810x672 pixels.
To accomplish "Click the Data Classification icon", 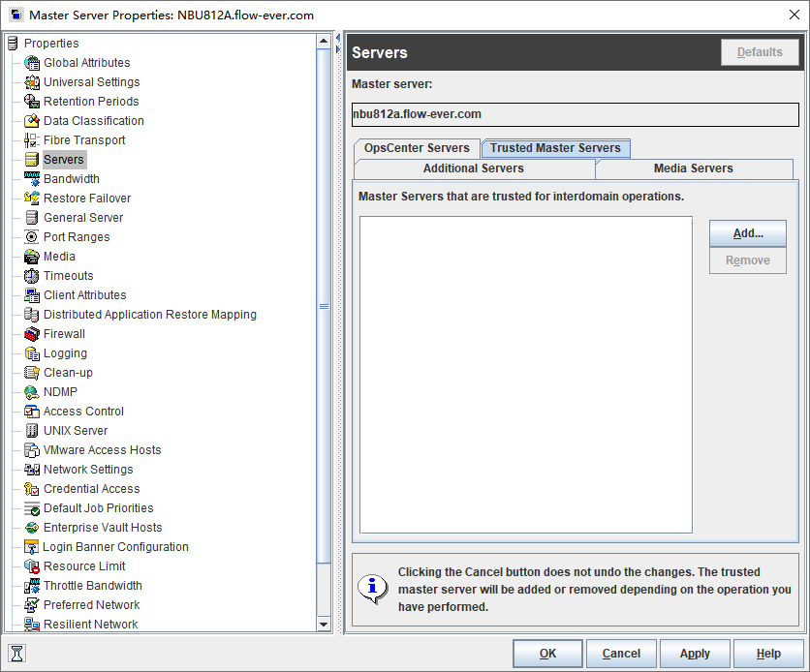I will point(32,121).
